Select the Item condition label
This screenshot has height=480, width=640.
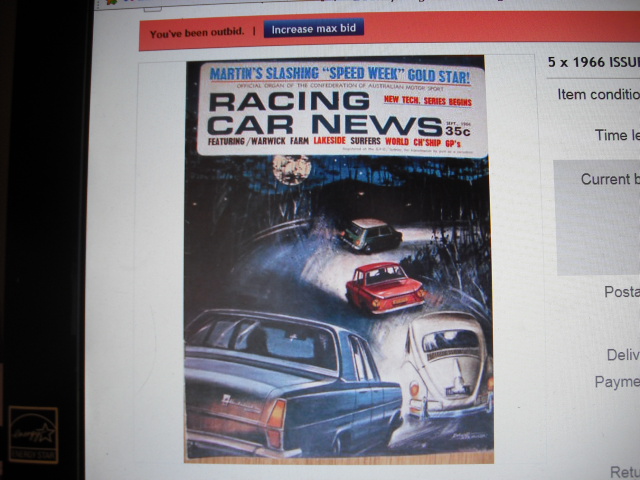point(598,95)
